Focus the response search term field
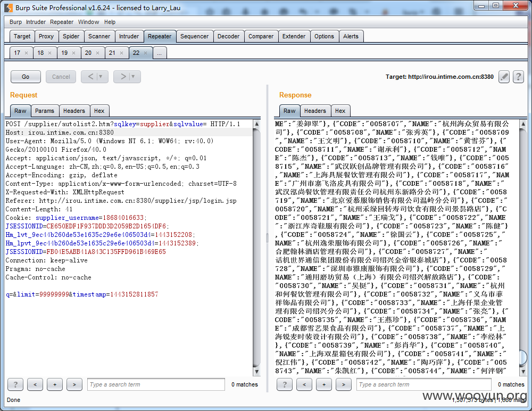 point(424,384)
